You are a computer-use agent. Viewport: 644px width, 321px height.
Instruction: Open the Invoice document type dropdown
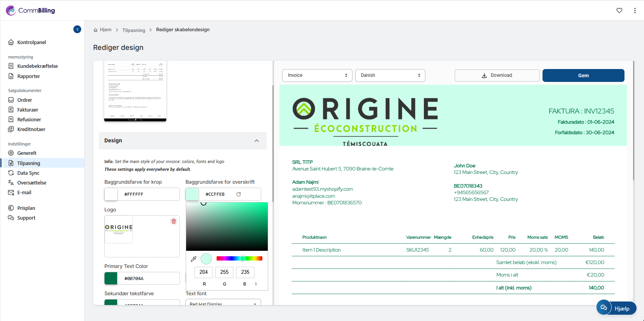pyautogui.click(x=317, y=75)
